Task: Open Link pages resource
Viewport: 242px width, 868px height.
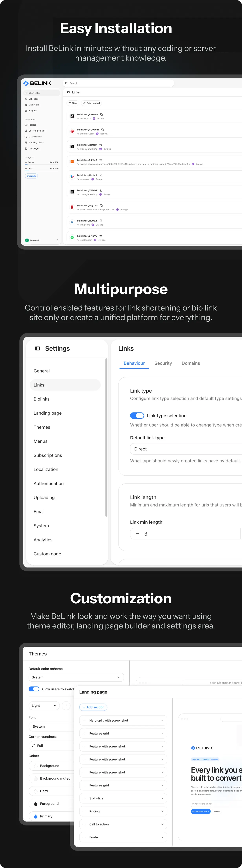Action: click(x=42, y=148)
